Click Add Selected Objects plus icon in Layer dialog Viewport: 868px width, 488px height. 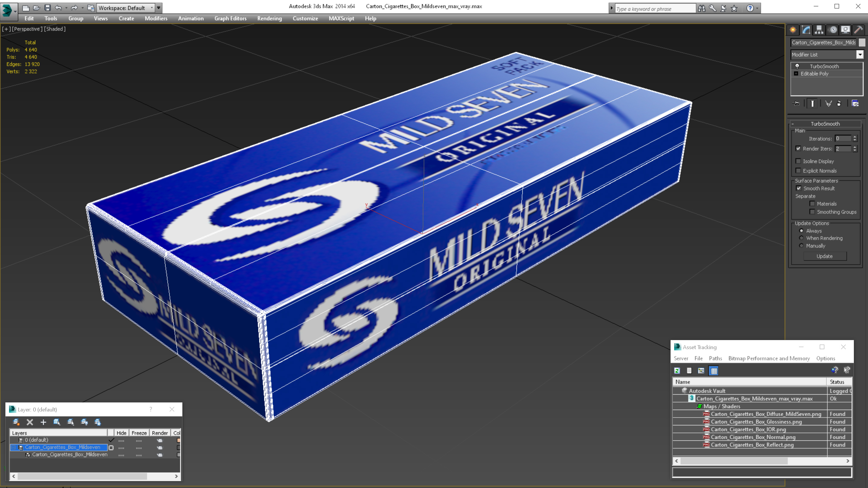[x=43, y=422]
